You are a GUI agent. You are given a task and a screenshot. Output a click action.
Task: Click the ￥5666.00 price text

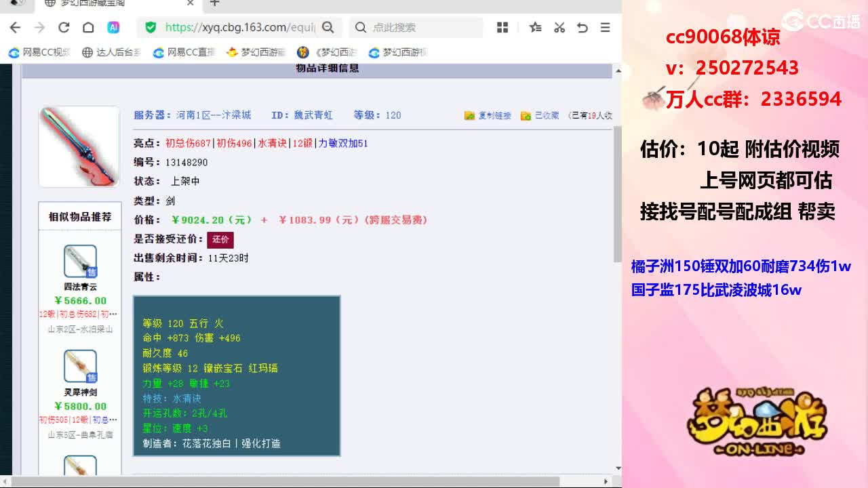click(x=81, y=301)
